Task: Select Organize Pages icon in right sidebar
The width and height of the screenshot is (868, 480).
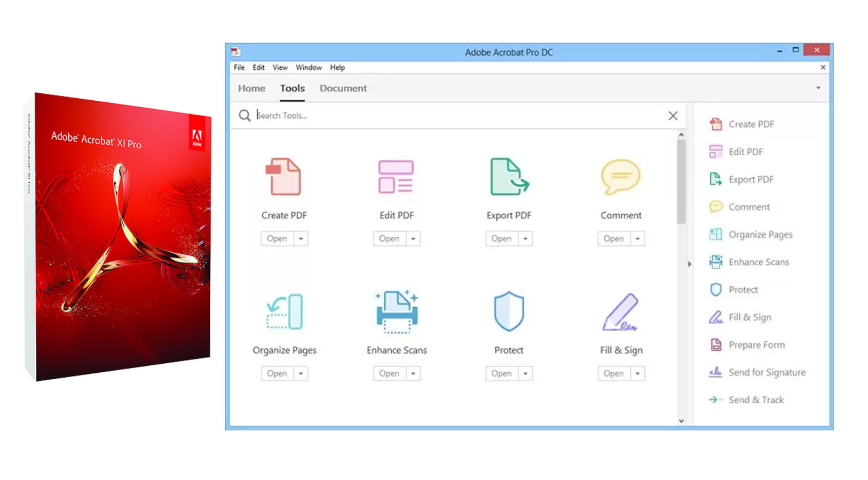Action: point(716,234)
